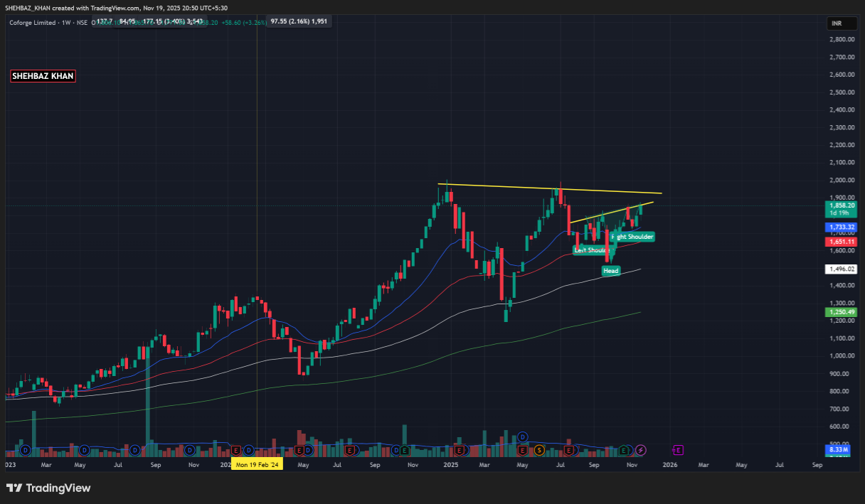Image resolution: width=865 pixels, height=504 pixels.
Task: Click the 1,858.20 current price label
Action: [x=841, y=205]
